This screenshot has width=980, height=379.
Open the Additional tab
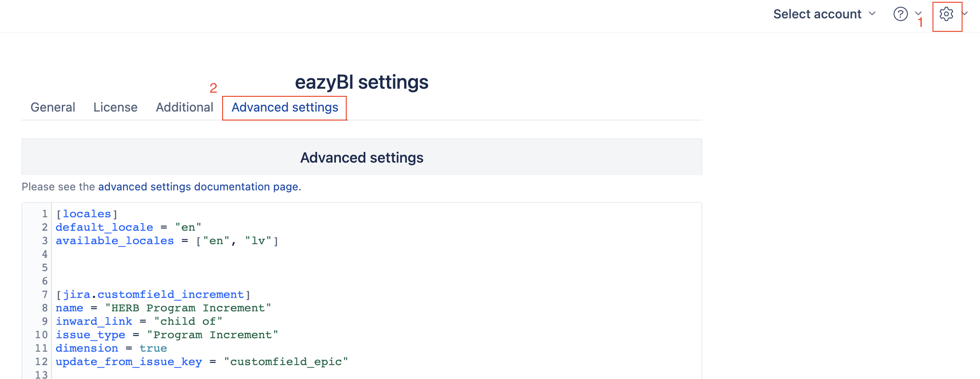click(185, 108)
